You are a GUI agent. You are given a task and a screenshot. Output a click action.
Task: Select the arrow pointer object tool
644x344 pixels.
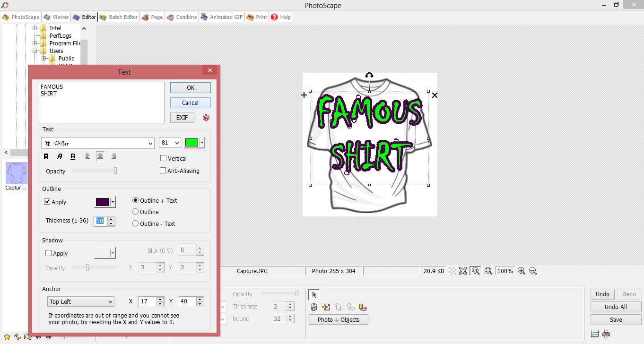point(314,295)
